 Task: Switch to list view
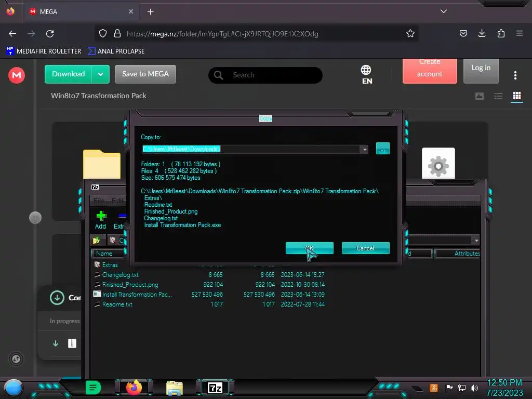tap(498, 96)
